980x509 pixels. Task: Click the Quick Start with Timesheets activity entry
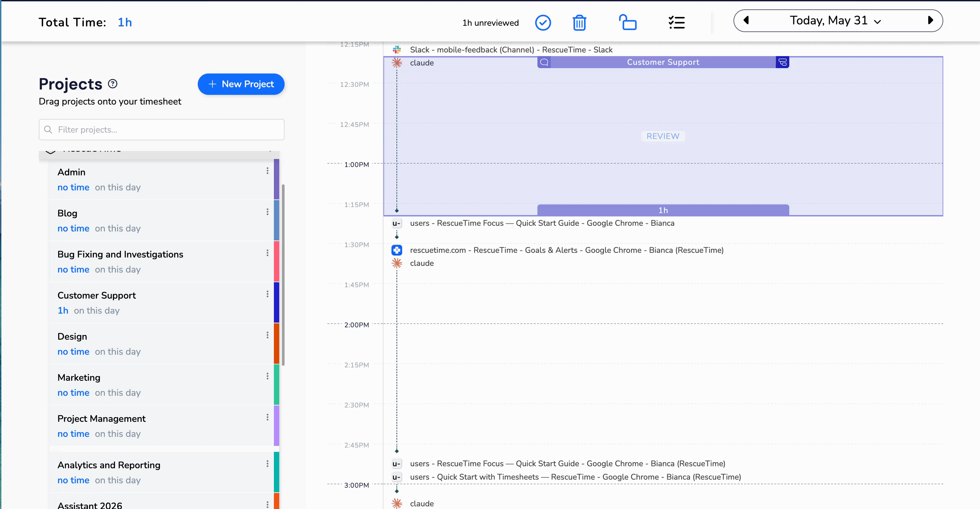click(575, 477)
